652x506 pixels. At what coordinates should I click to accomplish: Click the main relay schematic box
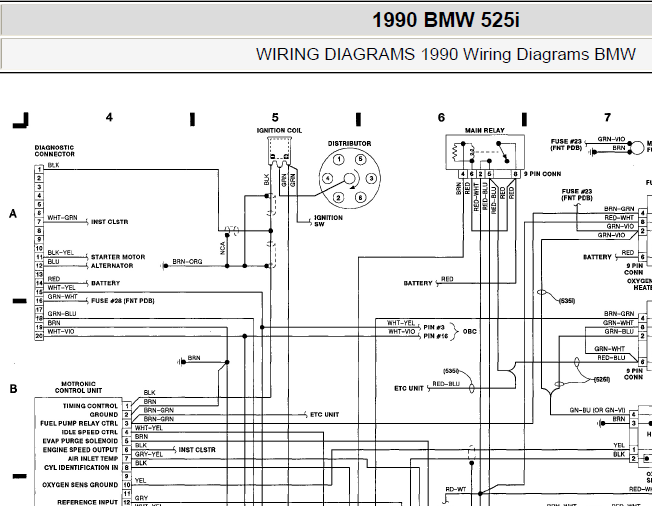coord(485,152)
